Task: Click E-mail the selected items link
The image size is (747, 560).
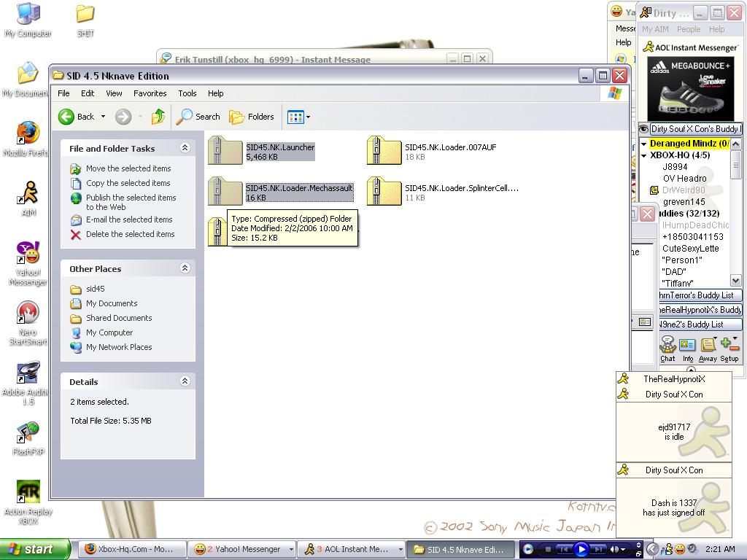Action: 129,219
